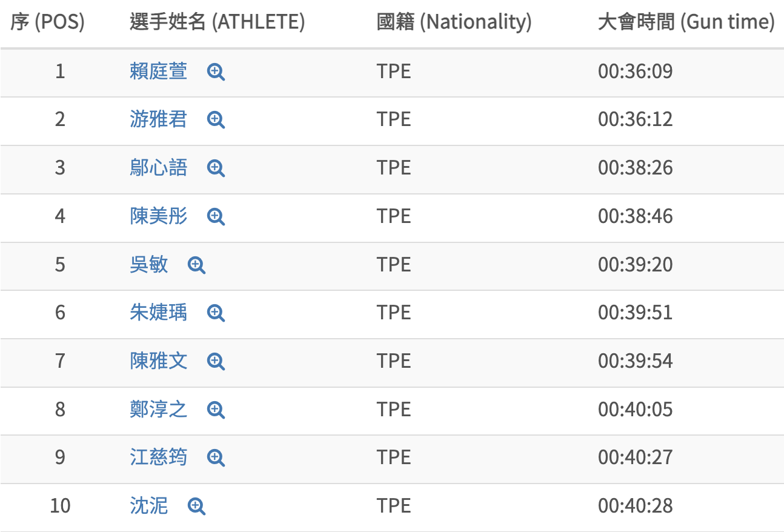Select athlete name 朱婕瑀
Screen dimensions: 784x532
(x=158, y=313)
